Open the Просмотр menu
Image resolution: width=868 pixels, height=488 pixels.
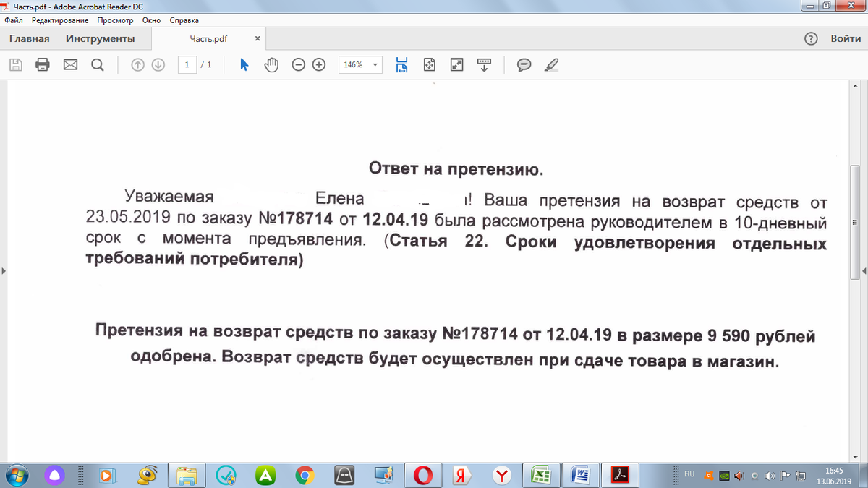click(115, 20)
